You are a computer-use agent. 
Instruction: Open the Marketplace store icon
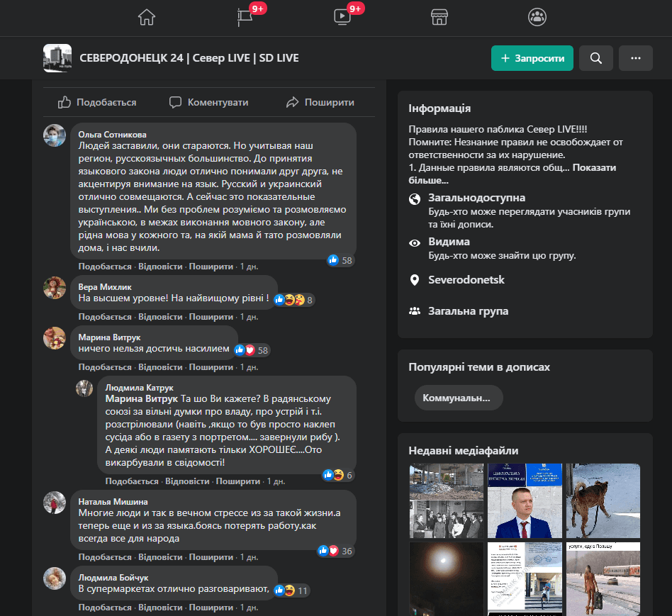(439, 17)
